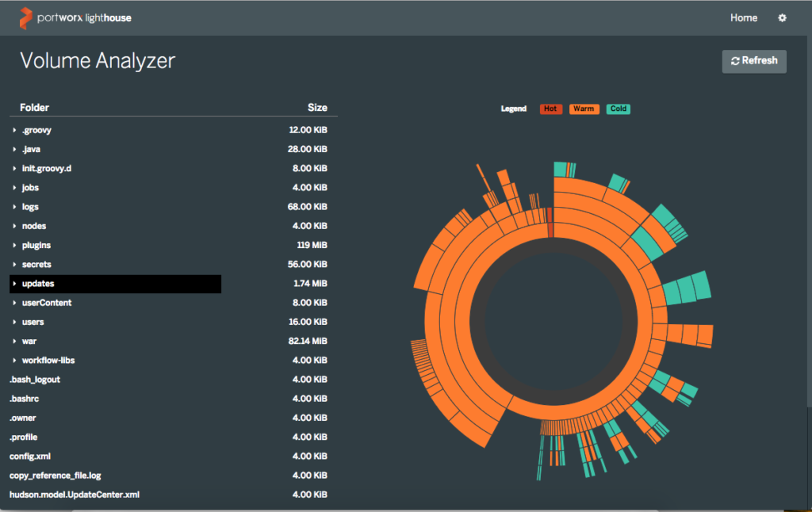Click the Hot legend swatch
Screen dimensions: 812x512
tap(550, 109)
